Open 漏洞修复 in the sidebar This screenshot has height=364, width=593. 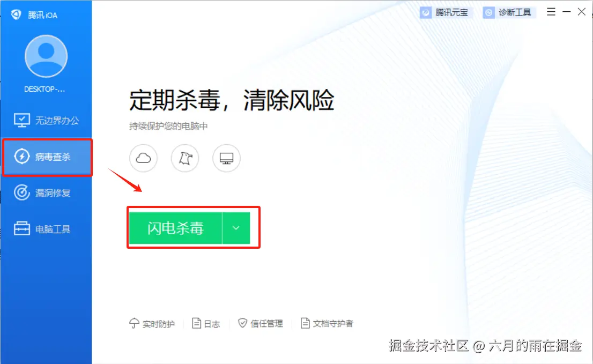pyautogui.click(x=46, y=193)
